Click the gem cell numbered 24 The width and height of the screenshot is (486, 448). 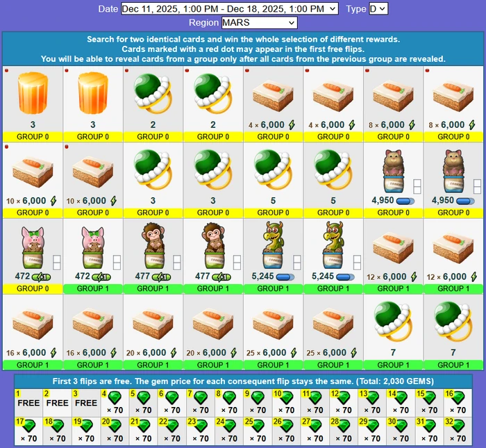coord(229,431)
